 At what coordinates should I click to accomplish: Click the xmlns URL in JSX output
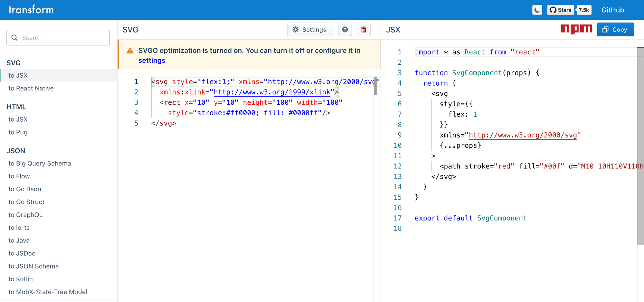(x=523, y=135)
